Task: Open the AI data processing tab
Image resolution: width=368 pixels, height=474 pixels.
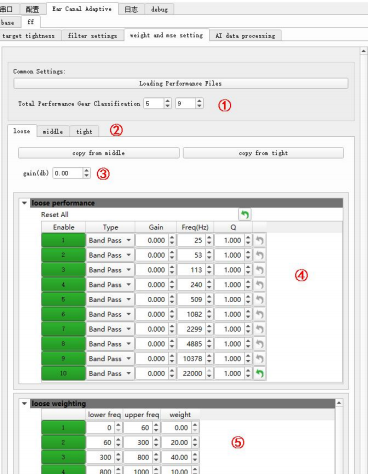Action: coord(245,36)
